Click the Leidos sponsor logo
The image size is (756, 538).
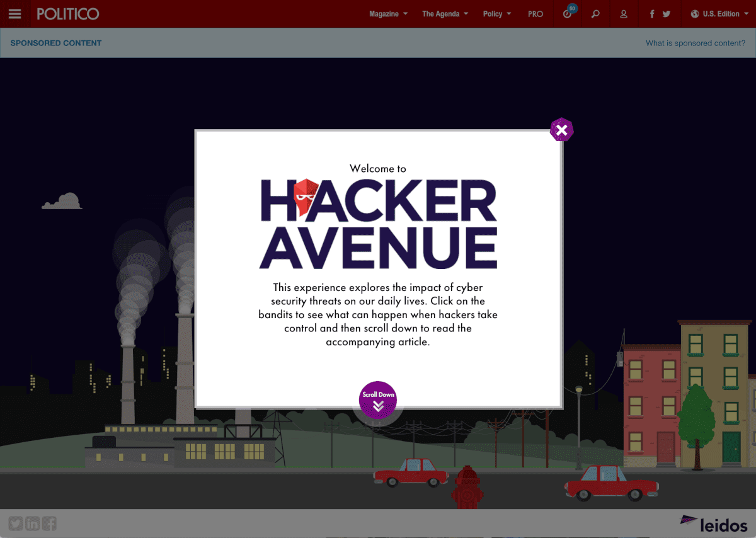click(x=714, y=524)
